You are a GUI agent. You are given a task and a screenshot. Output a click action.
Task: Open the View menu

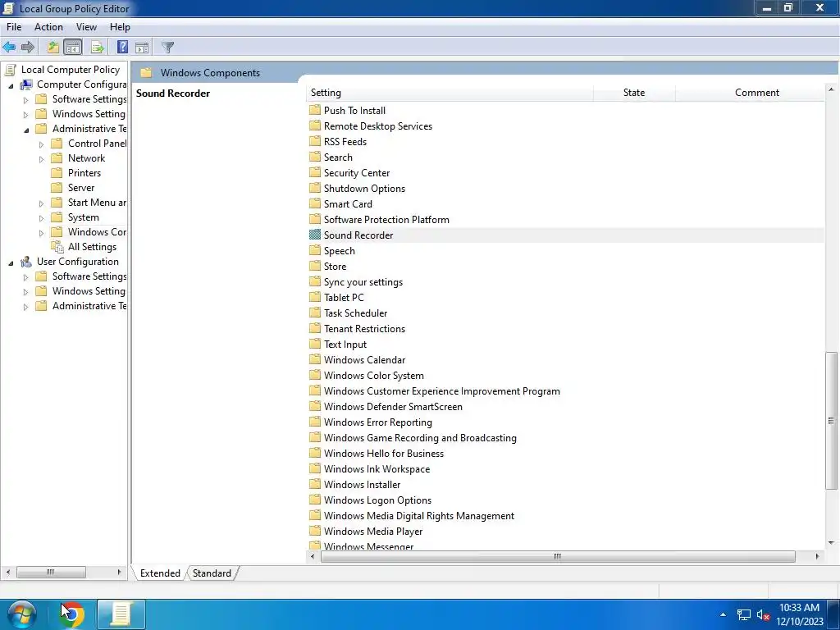coord(86,27)
